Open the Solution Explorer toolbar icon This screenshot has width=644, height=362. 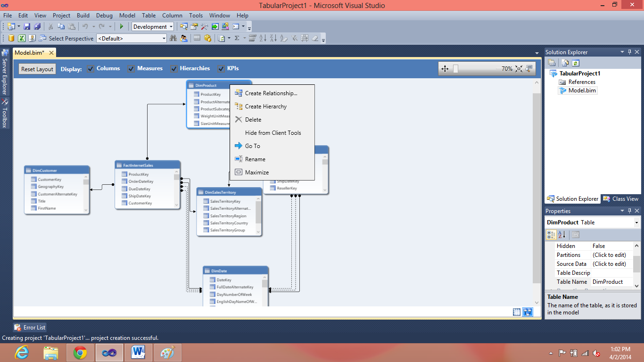[x=183, y=26]
